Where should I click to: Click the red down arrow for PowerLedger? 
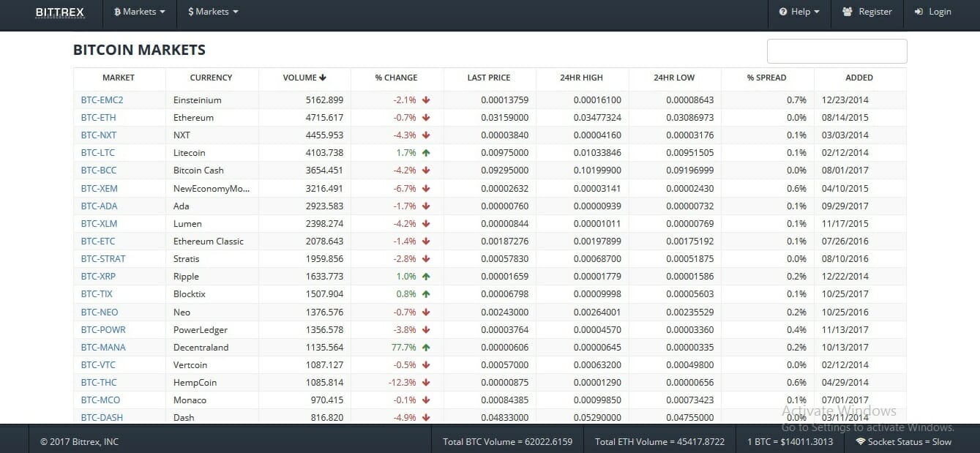pyautogui.click(x=426, y=330)
